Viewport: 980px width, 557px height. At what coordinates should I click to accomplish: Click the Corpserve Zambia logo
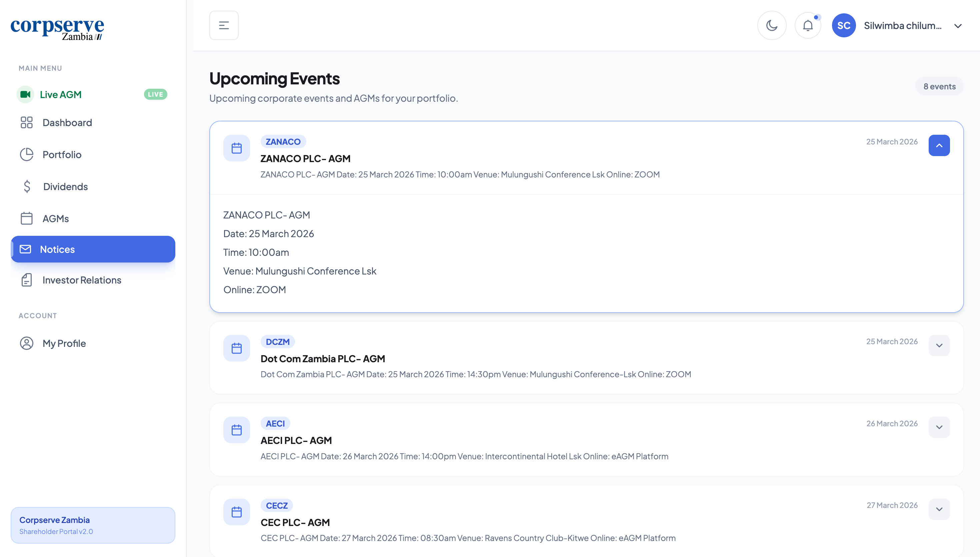pos(57,29)
